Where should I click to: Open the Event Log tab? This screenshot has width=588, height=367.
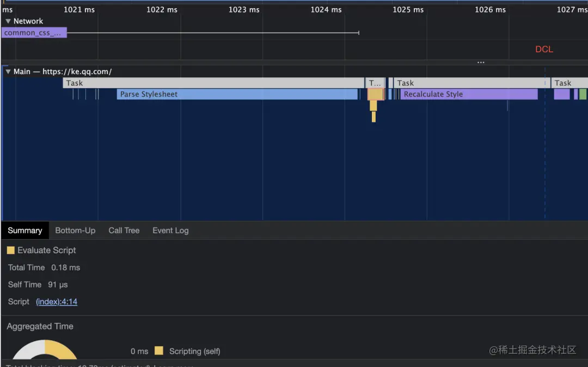pos(170,230)
